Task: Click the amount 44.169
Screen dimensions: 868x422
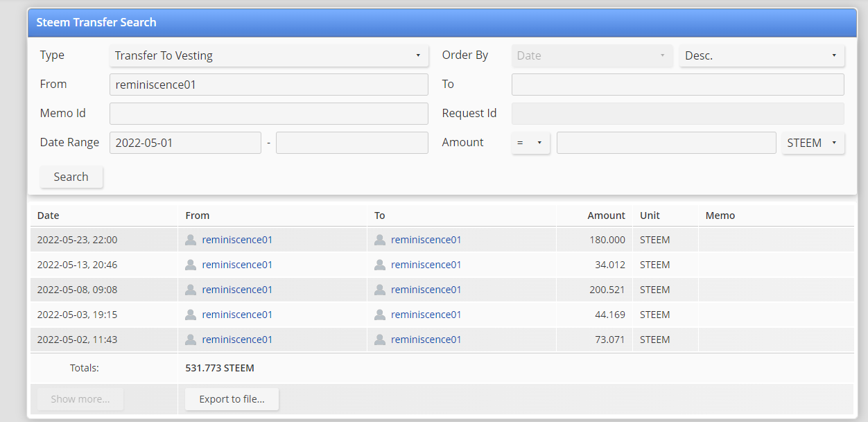Action: click(610, 315)
